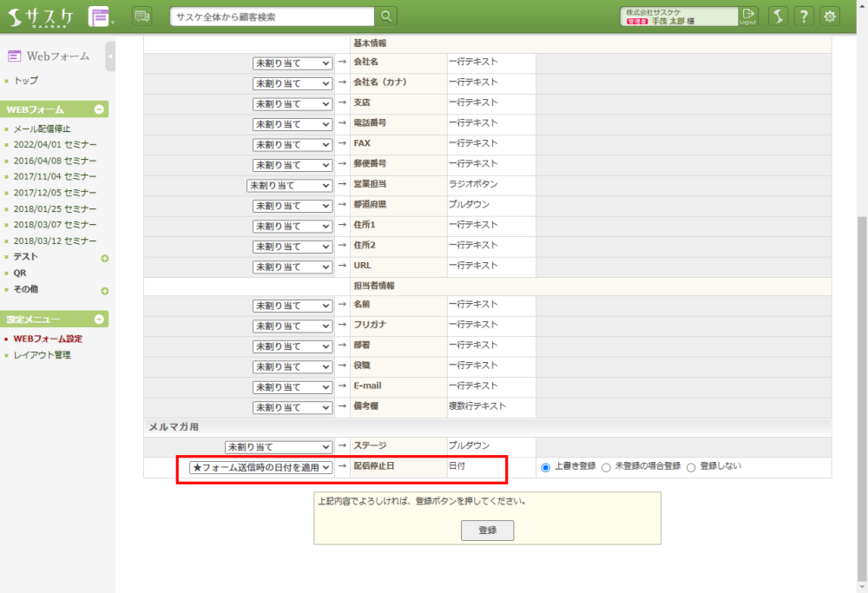Viewport: 868px width, 593px height.
Task: Open メール配信停止 form in sidebar
Action: 43,128
